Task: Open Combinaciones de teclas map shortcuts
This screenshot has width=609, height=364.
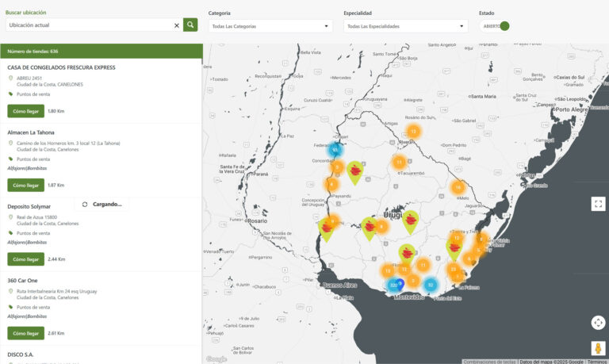Action: coord(489,361)
